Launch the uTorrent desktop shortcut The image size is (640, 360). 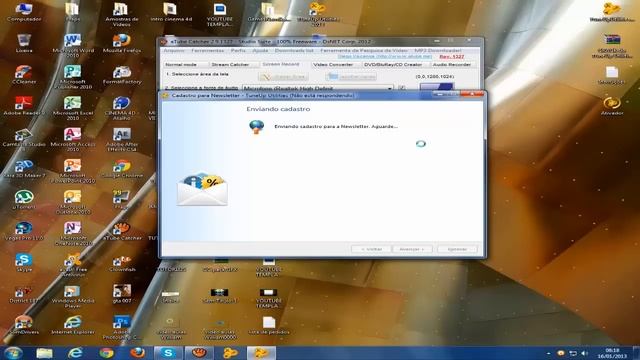point(24,200)
